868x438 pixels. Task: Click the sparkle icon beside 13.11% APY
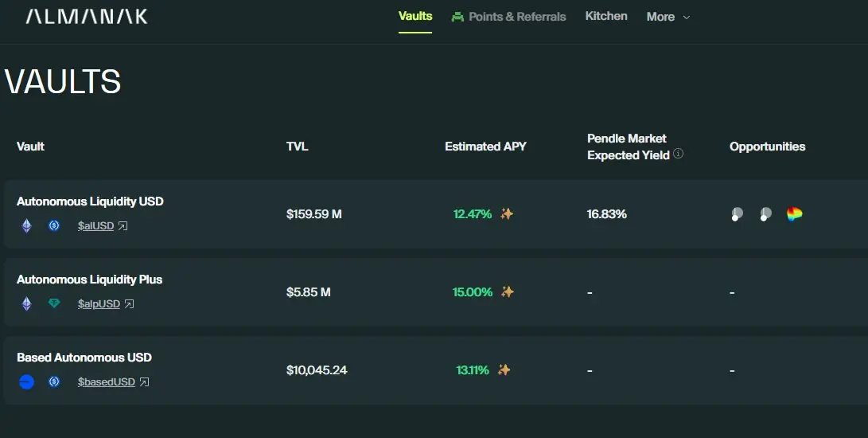[504, 370]
